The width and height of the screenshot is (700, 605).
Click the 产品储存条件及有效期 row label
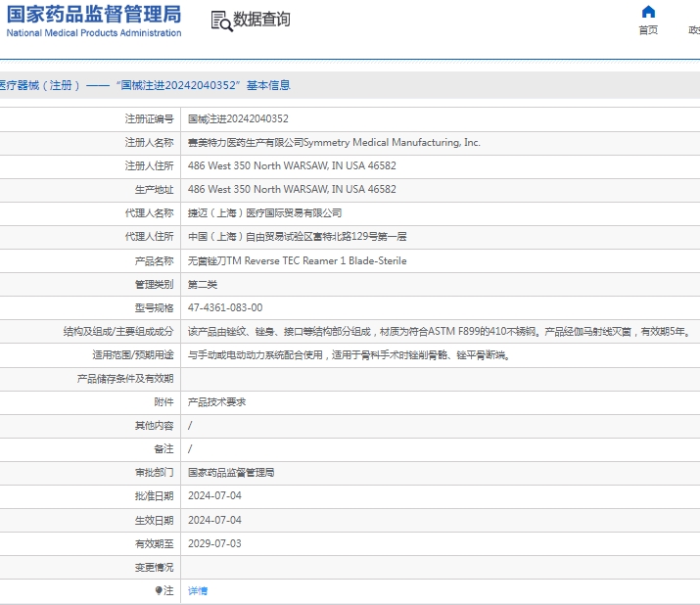[125, 379]
